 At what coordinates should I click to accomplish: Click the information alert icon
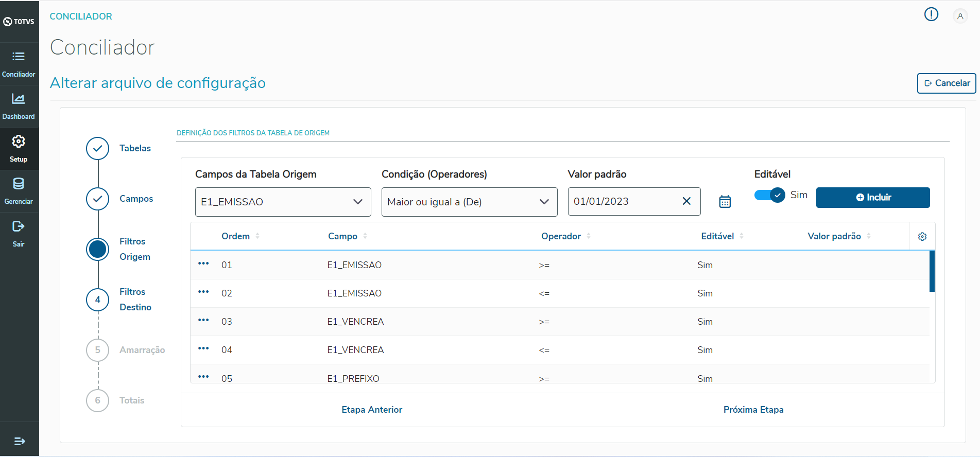pyautogui.click(x=931, y=14)
